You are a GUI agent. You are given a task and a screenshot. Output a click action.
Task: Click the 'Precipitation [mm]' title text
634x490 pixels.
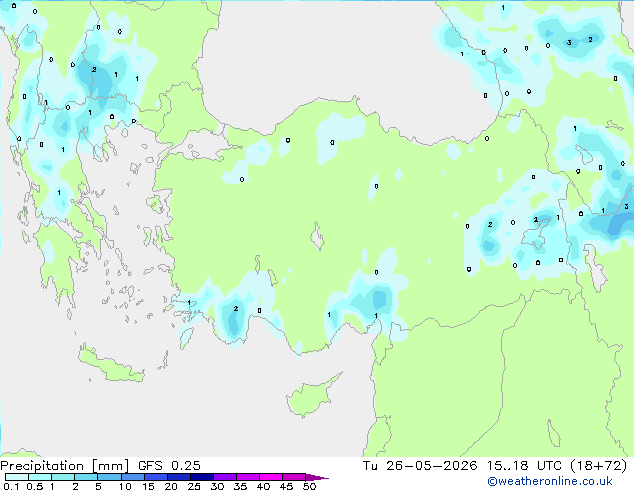pos(65,466)
